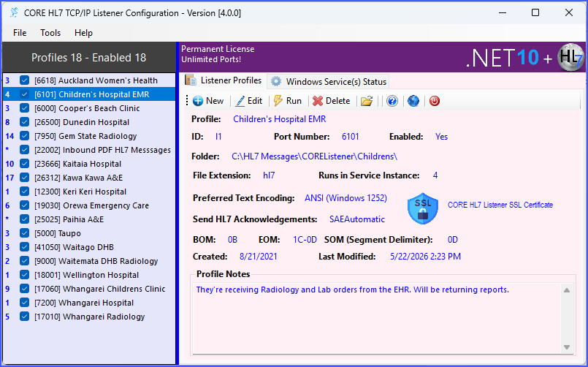Viewport: 588px width, 367px height.
Task: Click the application icon in title bar
Action: pyautogui.click(x=15, y=12)
